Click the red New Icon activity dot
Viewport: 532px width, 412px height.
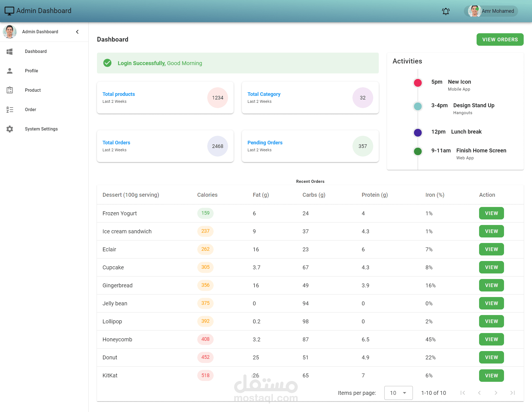click(x=418, y=83)
